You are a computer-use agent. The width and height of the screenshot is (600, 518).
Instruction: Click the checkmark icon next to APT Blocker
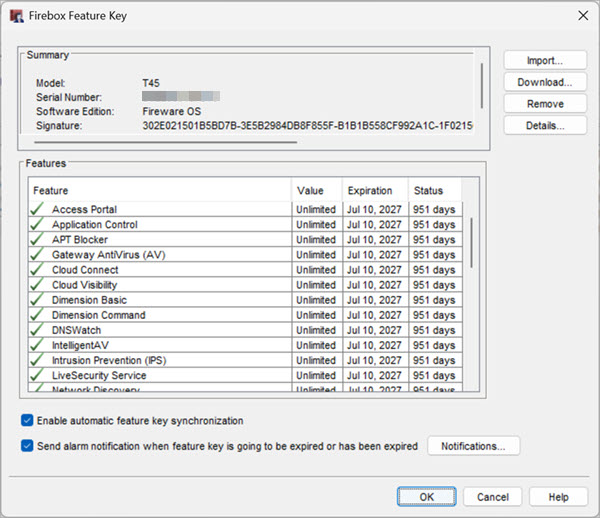tap(38, 240)
